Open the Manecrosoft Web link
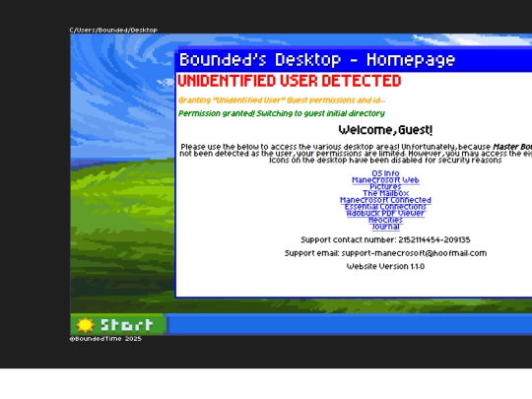Viewport: 532px width, 399px height. pyautogui.click(x=385, y=180)
